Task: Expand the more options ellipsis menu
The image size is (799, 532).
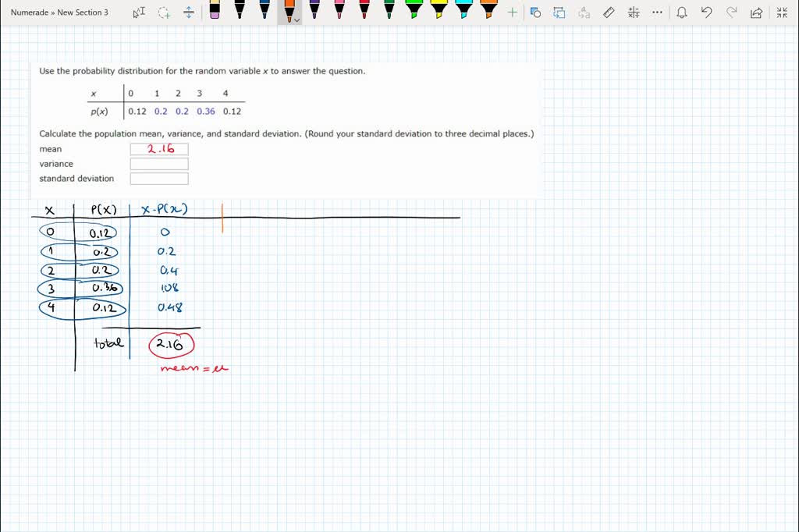Action: pos(656,12)
